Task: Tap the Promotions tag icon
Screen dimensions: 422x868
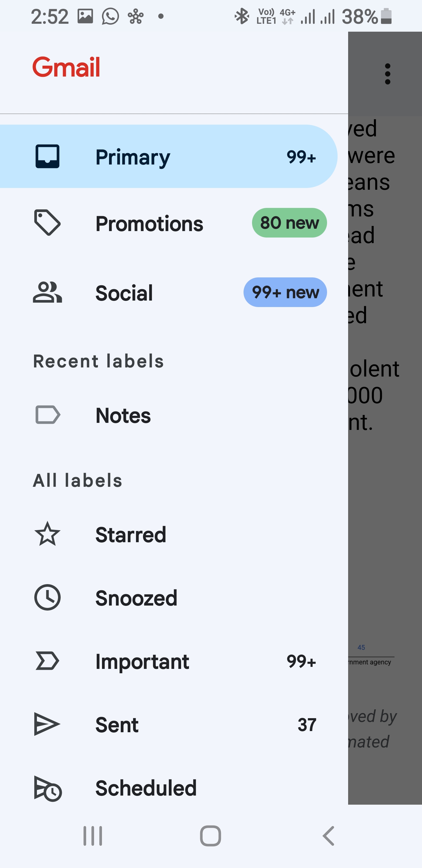Action: pyautogui.click(x=47, y=223)
